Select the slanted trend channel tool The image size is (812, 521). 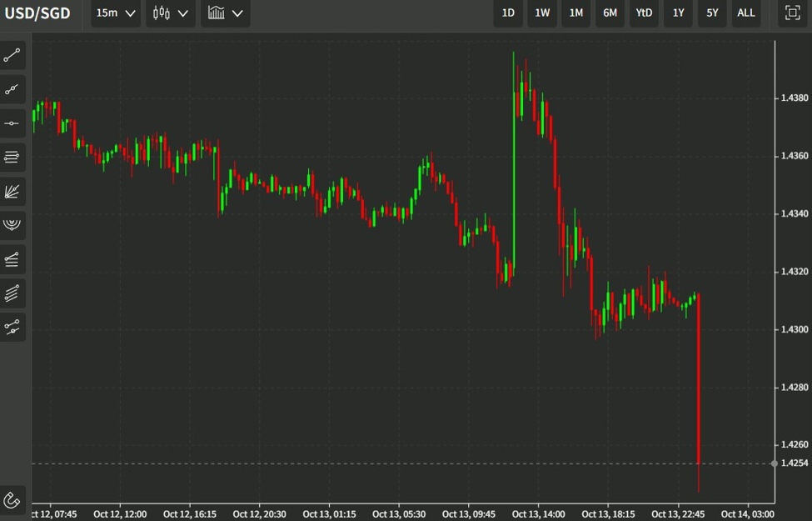12,293
